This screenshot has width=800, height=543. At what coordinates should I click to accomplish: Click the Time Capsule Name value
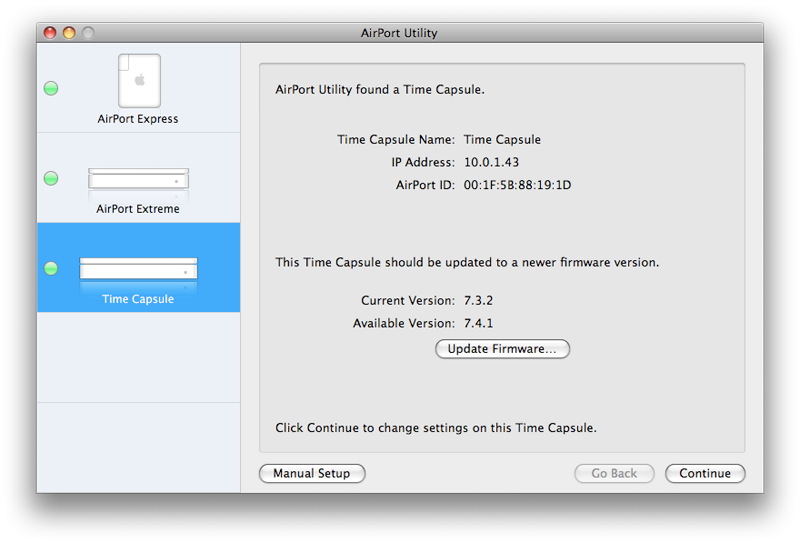click(502, 140)
